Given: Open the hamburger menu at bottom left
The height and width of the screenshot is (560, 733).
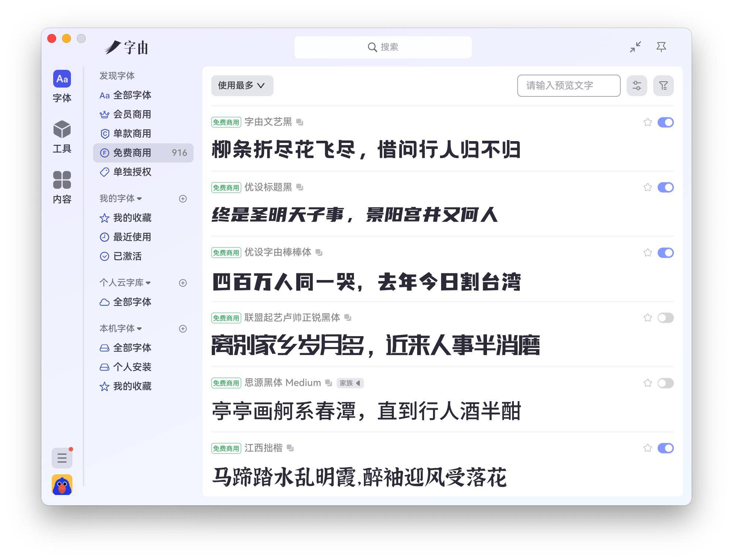Looking at the screenshot, I should pos(62,458).
